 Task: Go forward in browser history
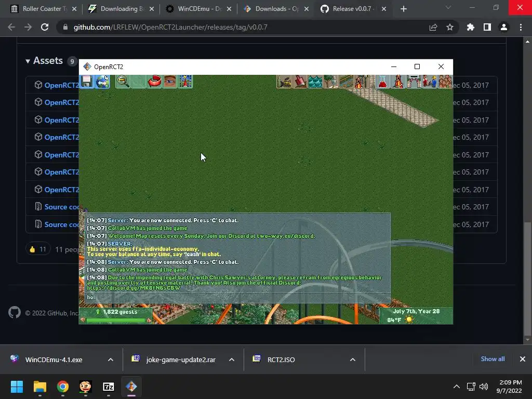[x=28, y=27]
